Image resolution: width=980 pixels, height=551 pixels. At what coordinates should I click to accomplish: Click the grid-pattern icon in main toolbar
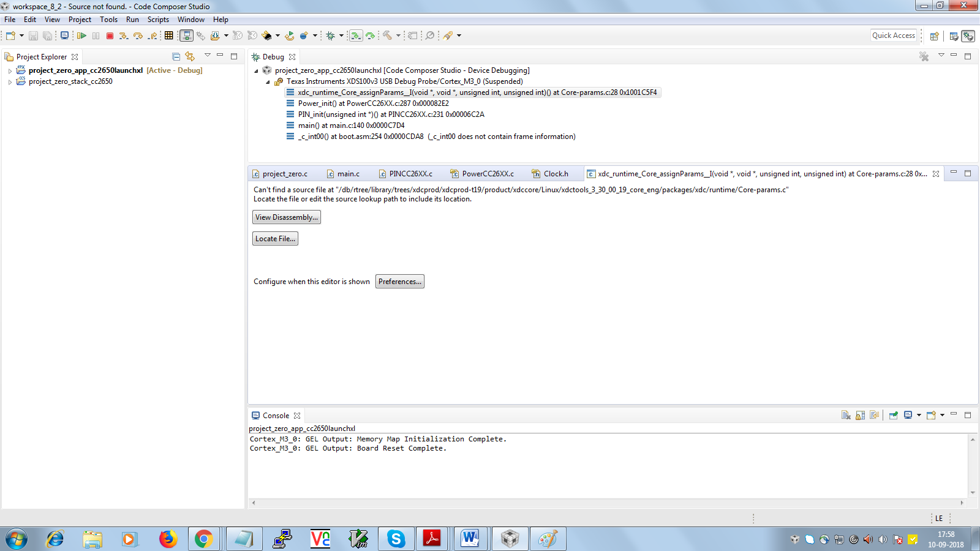(169, 36)
